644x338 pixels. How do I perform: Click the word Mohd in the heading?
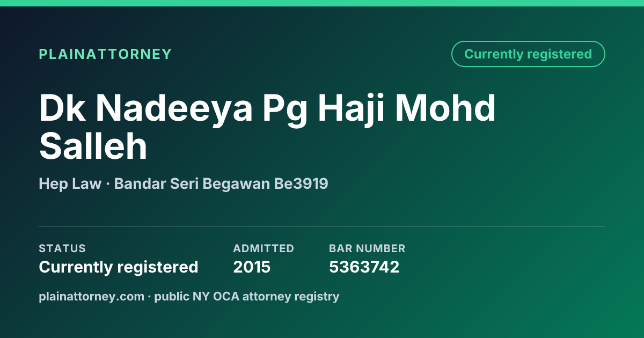point(445,107)
